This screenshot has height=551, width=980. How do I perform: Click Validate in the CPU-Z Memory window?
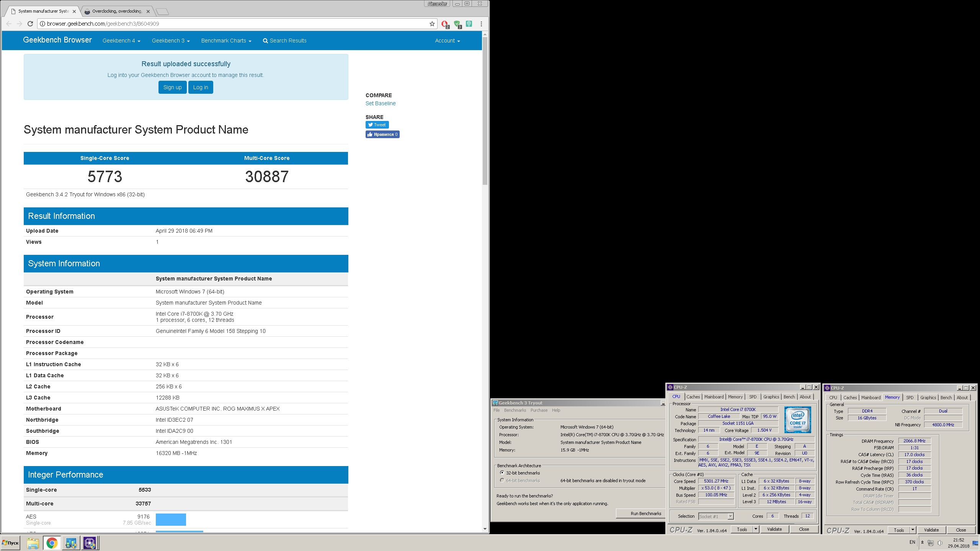(x=931, y=530)
